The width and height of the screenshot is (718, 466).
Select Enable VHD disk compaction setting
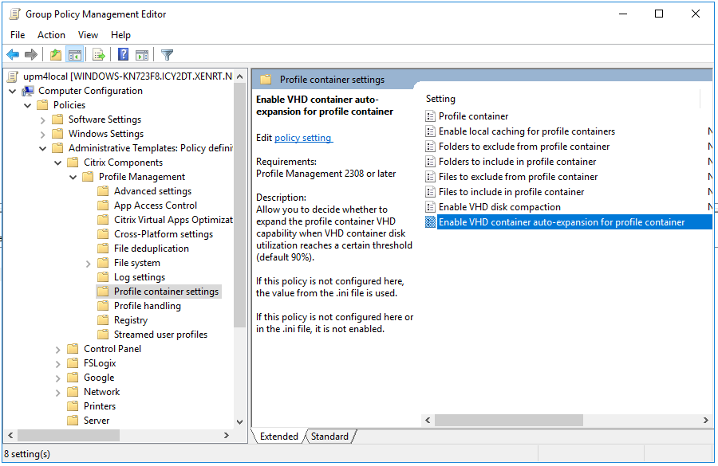click(x=499, y=207)
